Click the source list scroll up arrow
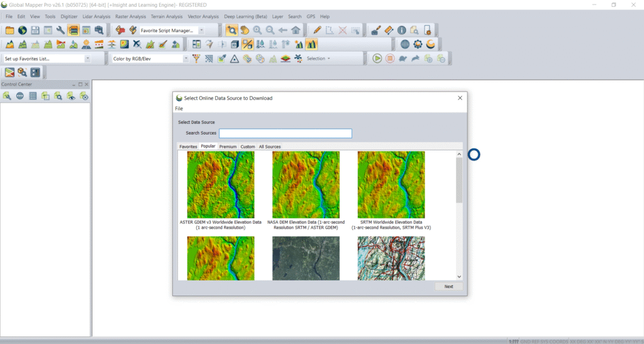 click(x=459, y=154)
